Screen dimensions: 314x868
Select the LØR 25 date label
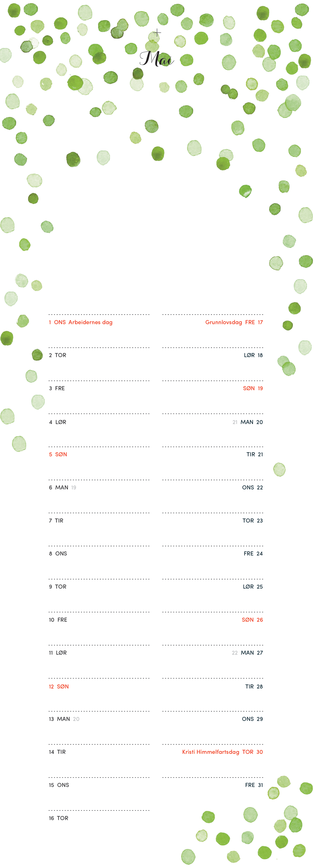pos(253,587)
